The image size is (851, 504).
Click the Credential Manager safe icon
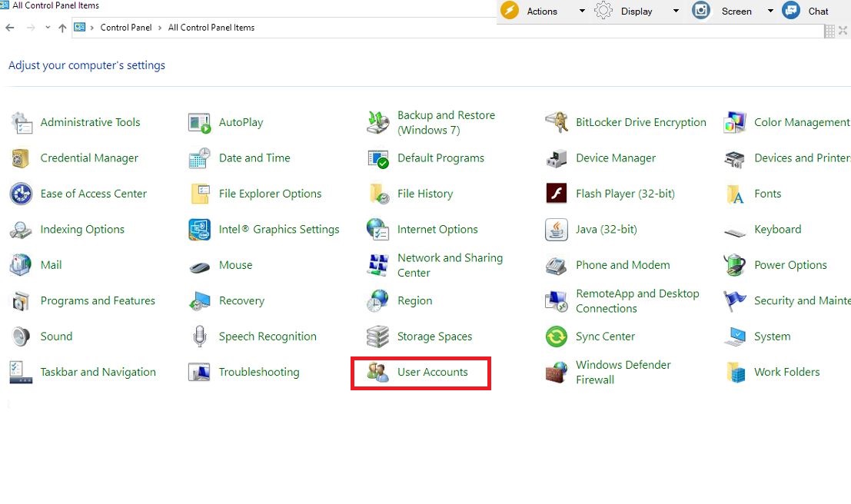point(22,158)
